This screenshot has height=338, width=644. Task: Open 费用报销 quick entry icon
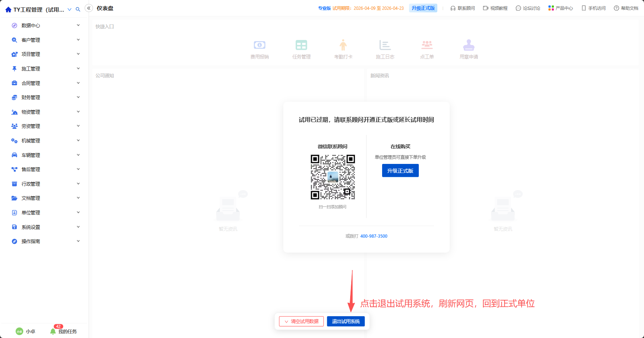pos(259,45)
